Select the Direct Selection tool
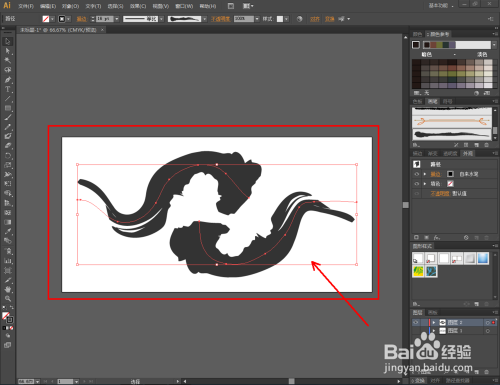 pos(8,51)
